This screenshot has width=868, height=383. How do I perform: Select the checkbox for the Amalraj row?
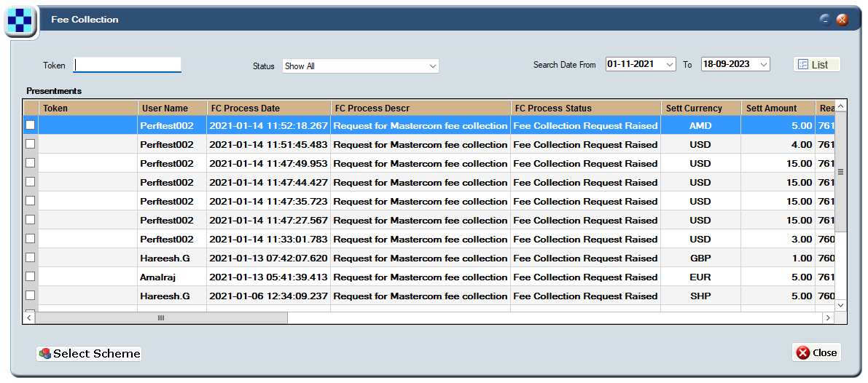[x=31, y=276]
